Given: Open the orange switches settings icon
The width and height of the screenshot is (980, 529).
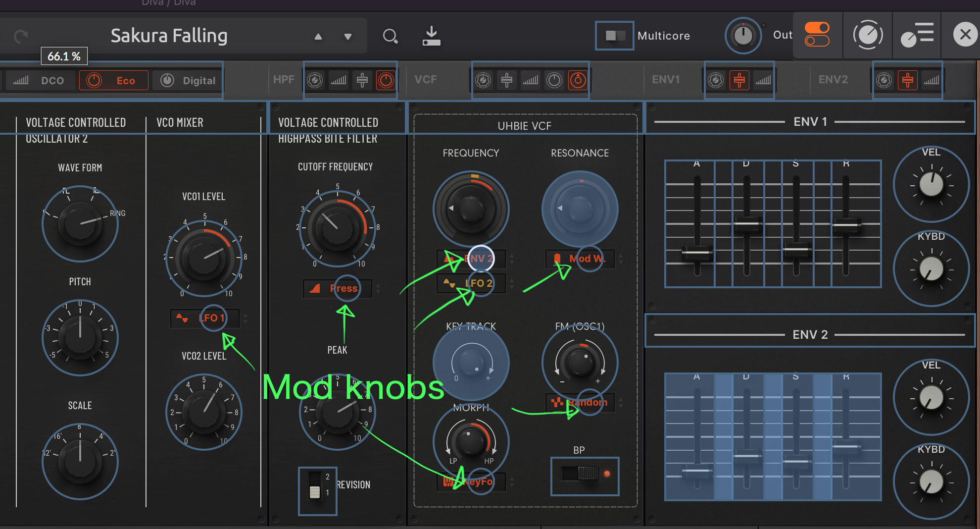Looking at the screenshot, I should click(817, 34).
